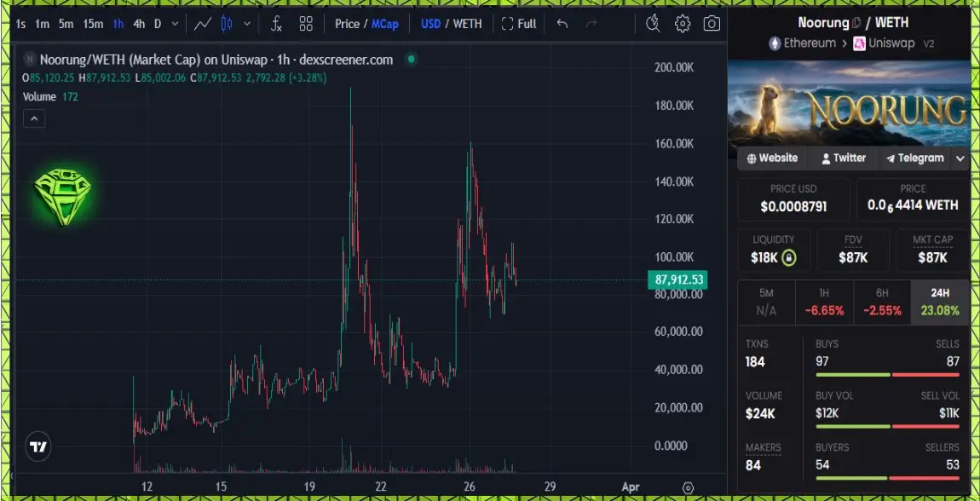
Task: Switch chart currency to WETH
Action: tap(468, 25)
